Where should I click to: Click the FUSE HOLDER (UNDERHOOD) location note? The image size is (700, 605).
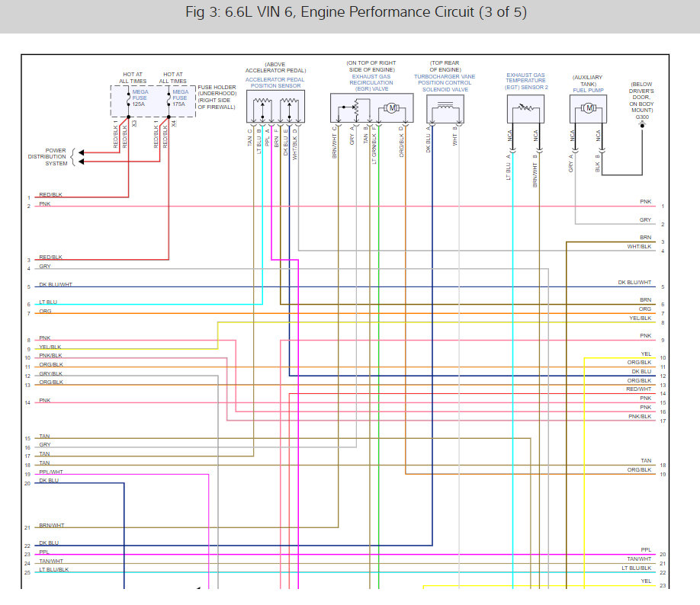(217, 97)
